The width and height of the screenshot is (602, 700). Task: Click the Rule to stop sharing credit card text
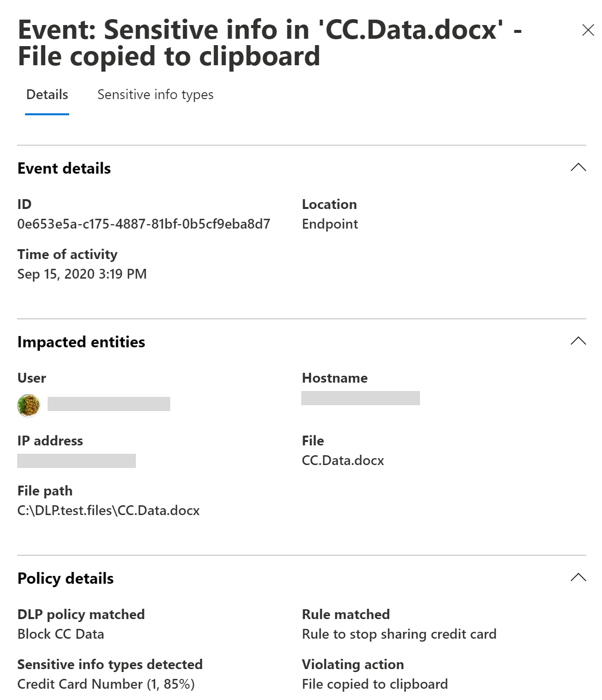pyautogui.click(x=399, y=634)
